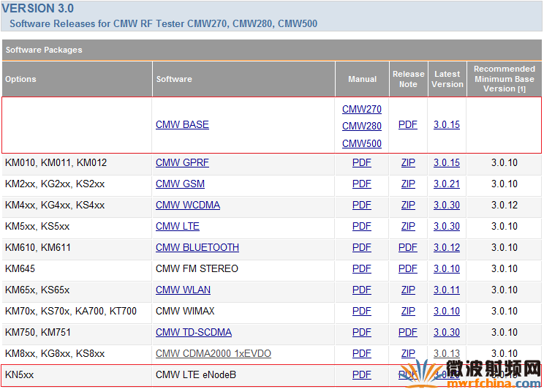Click the Latest Version column header
544x392 pixels.
pyautogui.click(x=447, y=79)
